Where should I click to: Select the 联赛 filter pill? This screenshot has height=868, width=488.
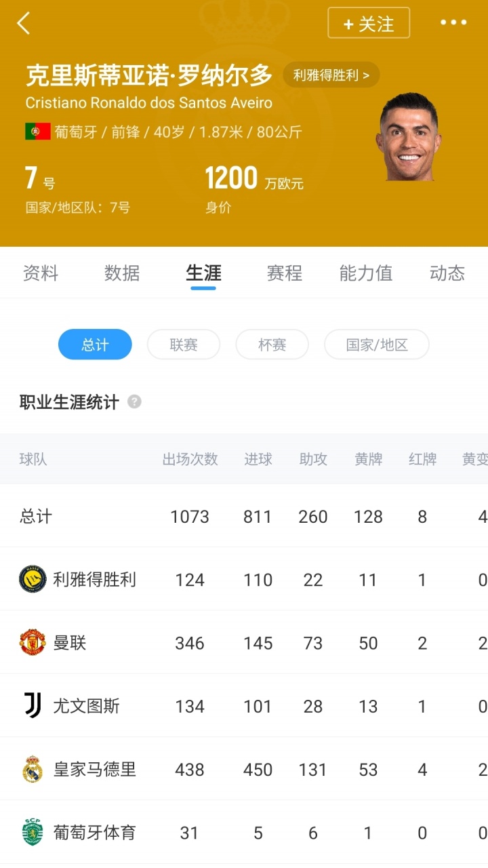click(184, 344)
